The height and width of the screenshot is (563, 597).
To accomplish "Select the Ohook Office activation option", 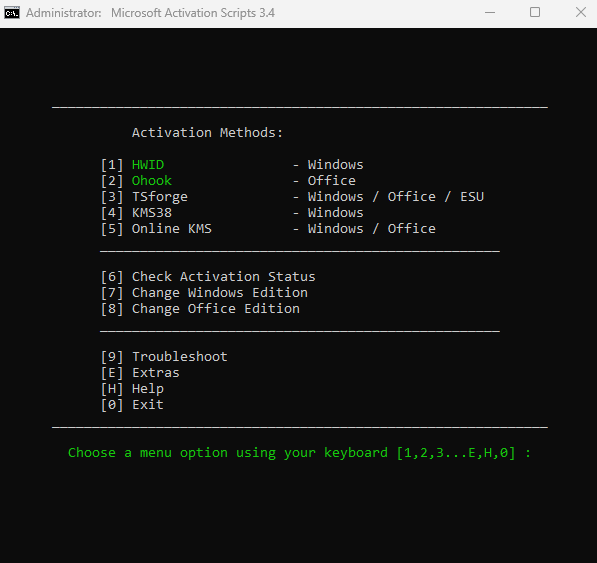I will click(152, 180).
